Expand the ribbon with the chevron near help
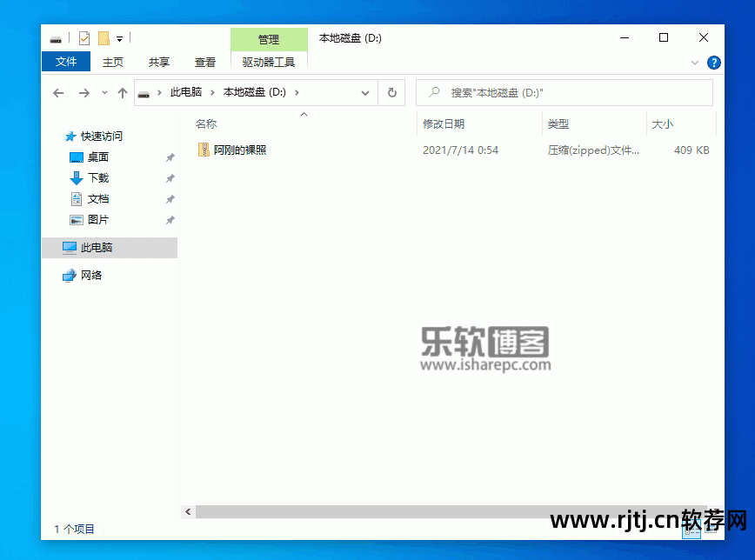Screen dimensions: 755x560 (x=694, y=63)
